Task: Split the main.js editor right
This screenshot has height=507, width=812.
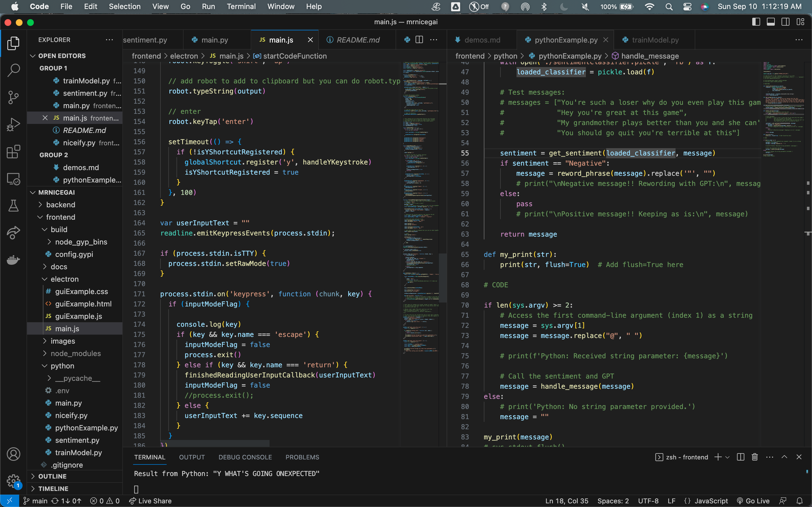Action: coord(419,40)
